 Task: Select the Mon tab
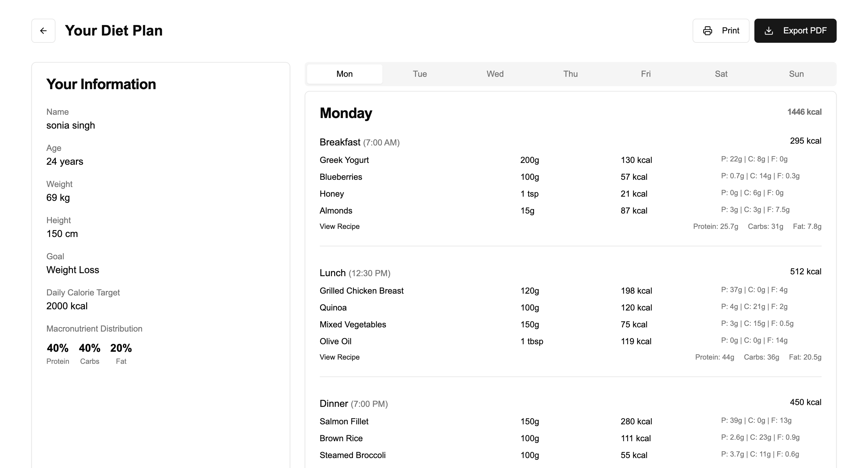[344, 74]
